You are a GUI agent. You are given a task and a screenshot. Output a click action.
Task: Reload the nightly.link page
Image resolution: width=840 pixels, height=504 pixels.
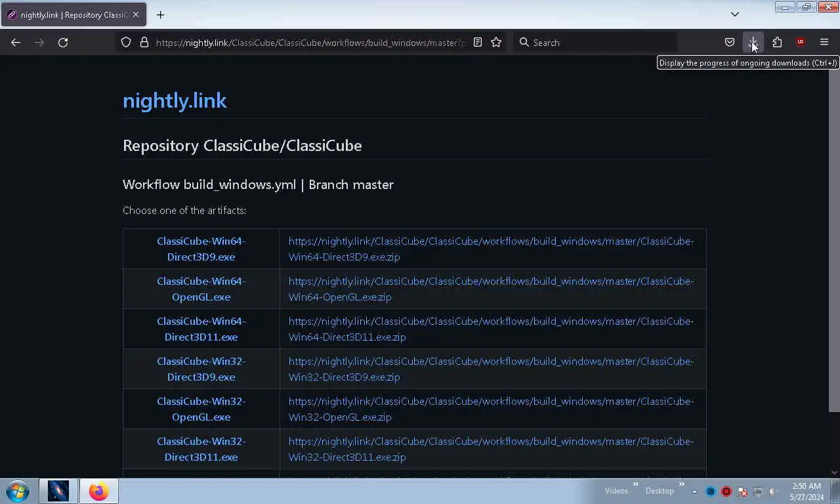pyautogui.click(x=63, y=43)
